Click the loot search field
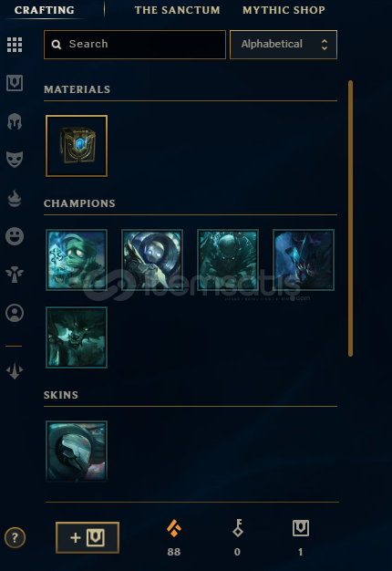This screenshot has height=571, width=392. click(135, 45)
